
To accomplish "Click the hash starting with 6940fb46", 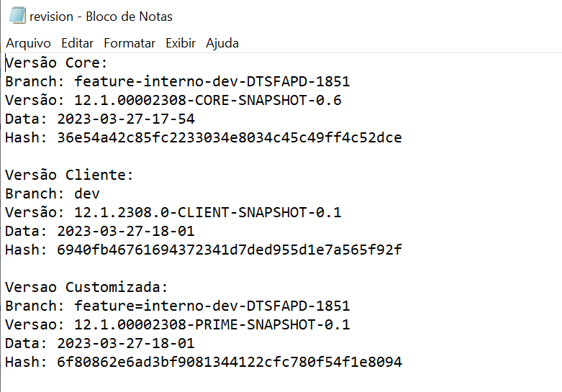I will 230,250.
